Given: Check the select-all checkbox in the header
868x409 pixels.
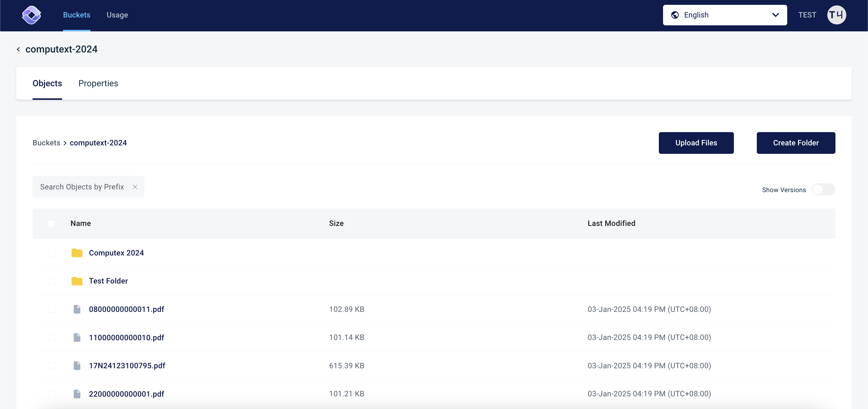Looking at the screenshot, I should [x=52, y=223].
